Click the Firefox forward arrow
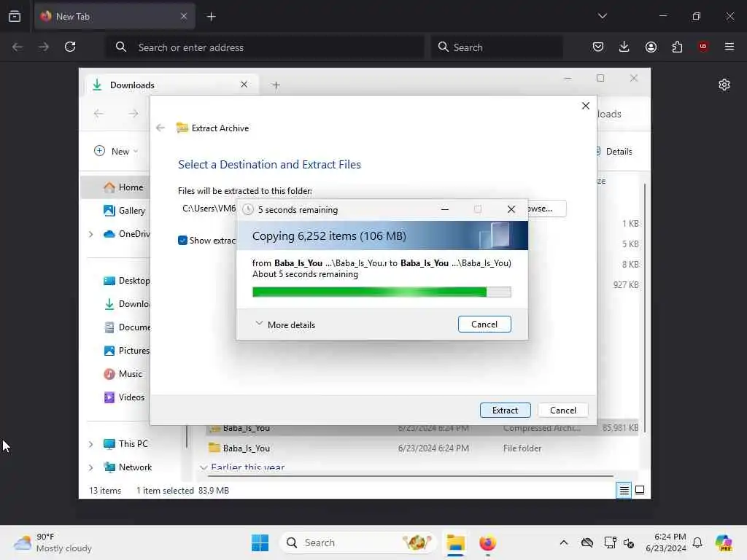 (43, 47)
